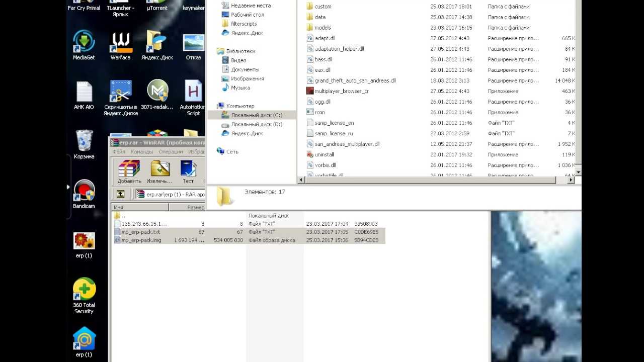Open the Операции menu in WinRAR
The width and height of the screenshot is (644, 362).
point(171,152)
